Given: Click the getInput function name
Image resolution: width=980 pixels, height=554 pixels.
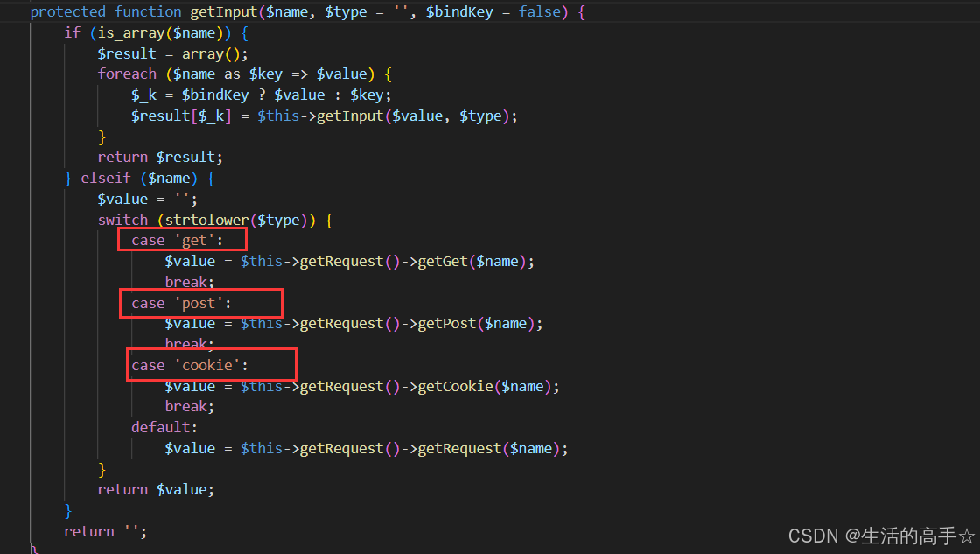Looking at the screenshot, I should 233,11.
